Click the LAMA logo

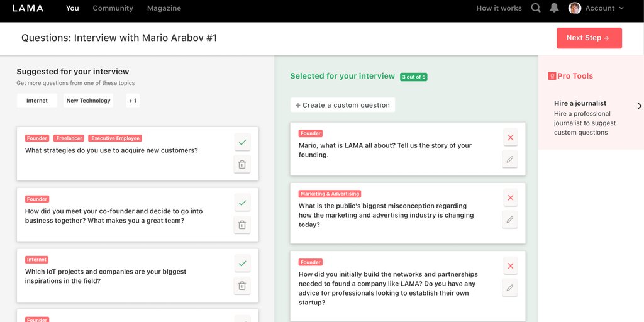tap(28, 8)
